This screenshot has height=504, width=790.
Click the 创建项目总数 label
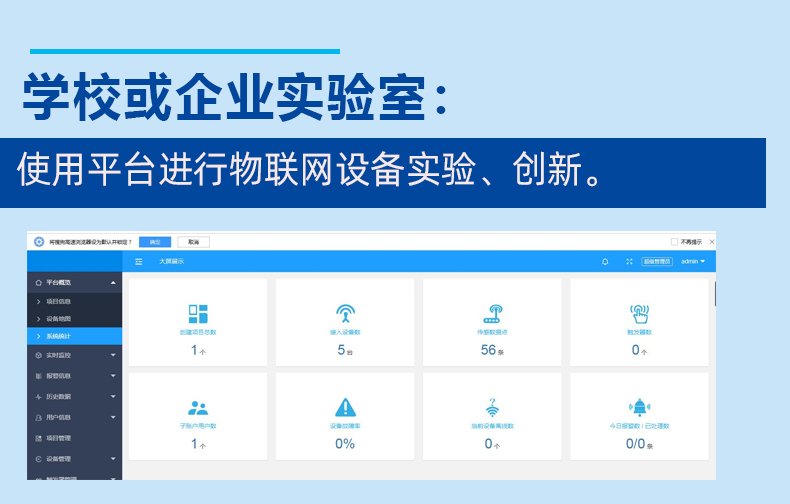[198, 333]
